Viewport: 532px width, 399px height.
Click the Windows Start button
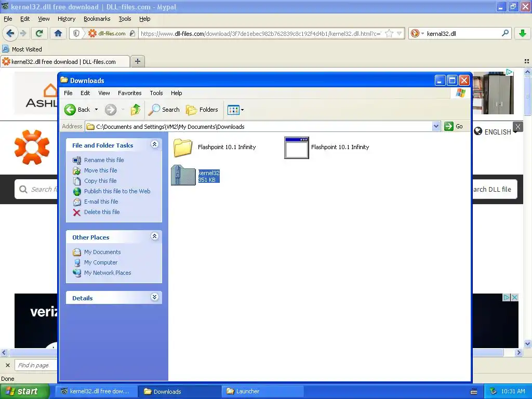[24, 391]
